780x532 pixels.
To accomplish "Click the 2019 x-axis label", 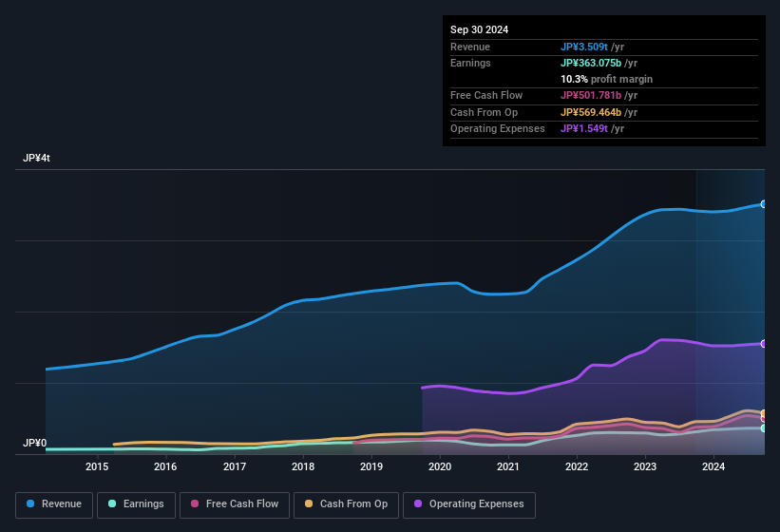I will (x=371, y=466).
